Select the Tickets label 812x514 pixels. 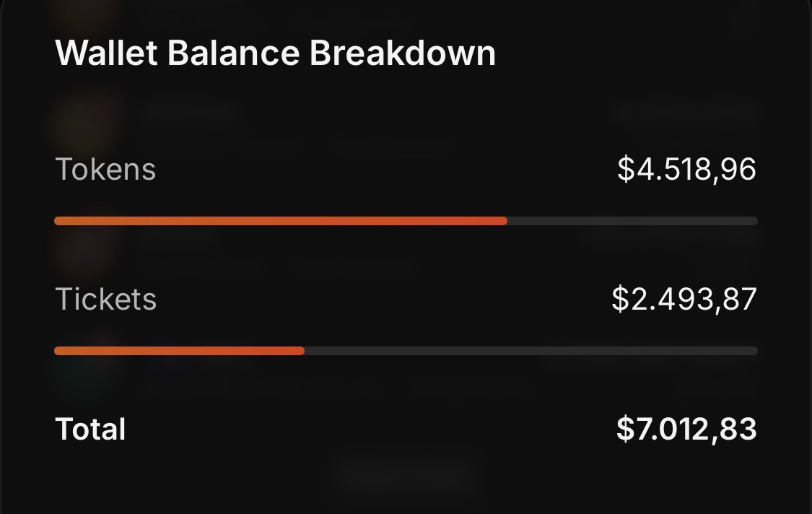[x=105, y=299]
